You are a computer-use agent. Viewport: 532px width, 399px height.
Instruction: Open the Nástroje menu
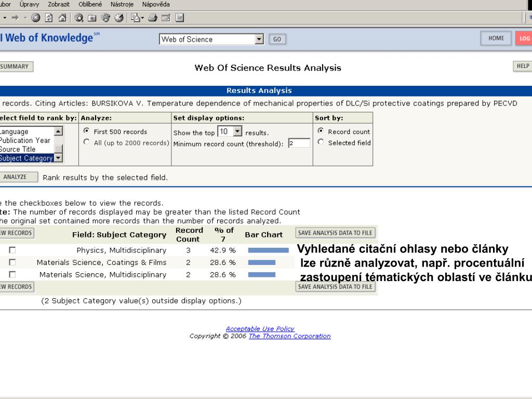tap(122, 4)
